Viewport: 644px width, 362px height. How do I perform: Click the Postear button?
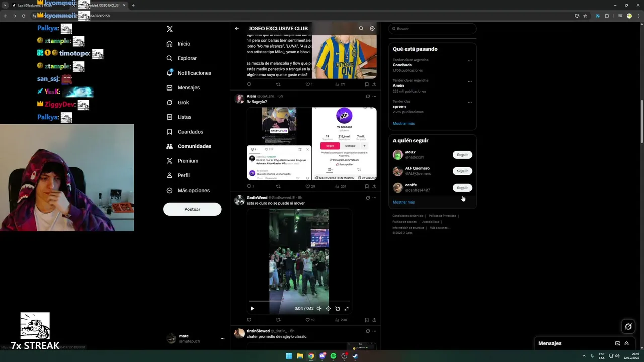(192, 209)
